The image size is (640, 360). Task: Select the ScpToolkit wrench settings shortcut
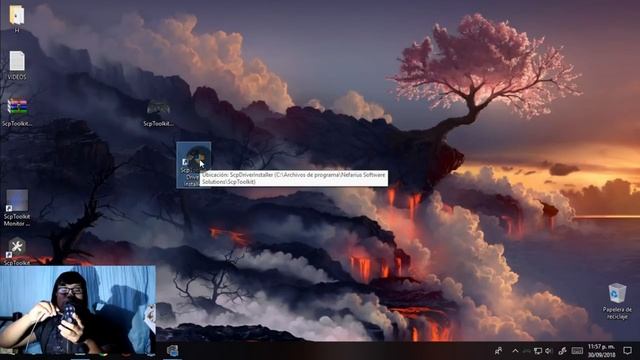pyautogui.click(x=17, y=251)
